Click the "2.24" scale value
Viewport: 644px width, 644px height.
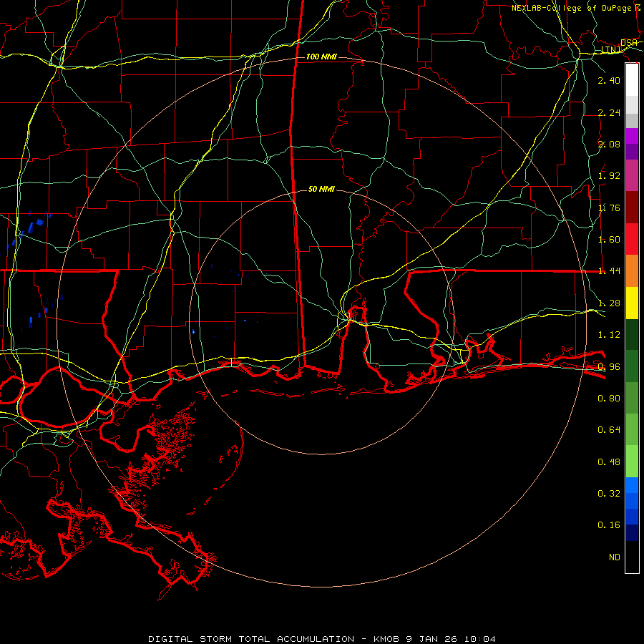pyautogui.click(x=609, y=112)
